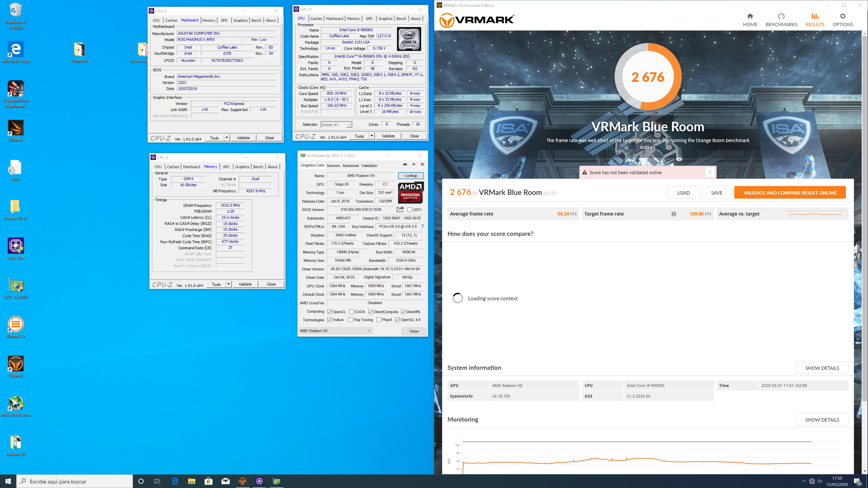Viewport: 868px width, 488px height.
Task: Launch VRMark from the desktop shortcut
Action: coord(16,366)
